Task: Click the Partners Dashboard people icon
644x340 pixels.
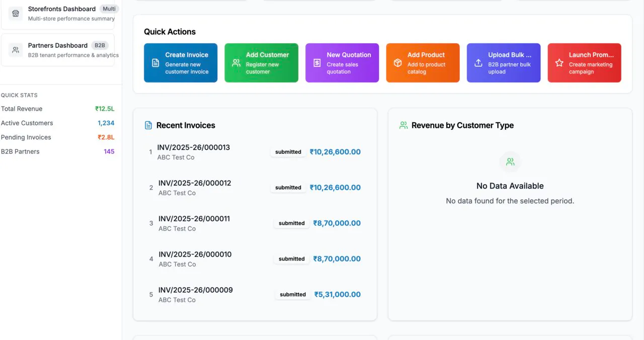Action: pyautogui.click(x=16, y=50)
